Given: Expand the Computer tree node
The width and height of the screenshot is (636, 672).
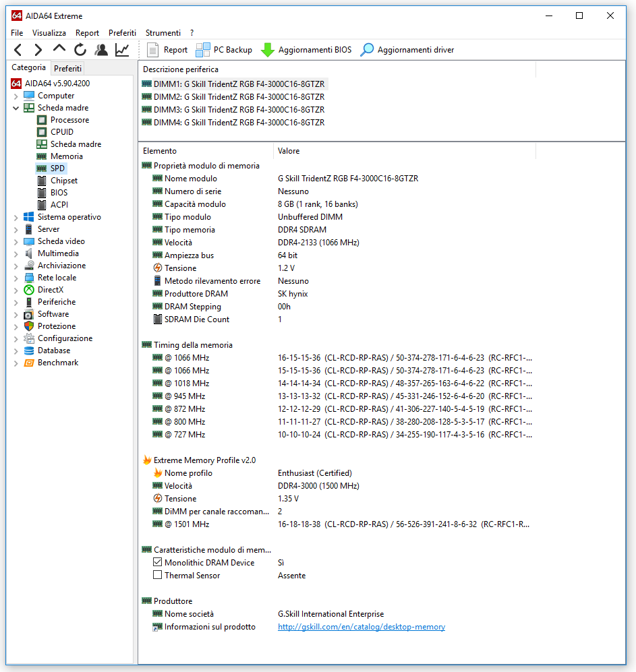Looking at the screenshot, I should click(x=16, y=96).
